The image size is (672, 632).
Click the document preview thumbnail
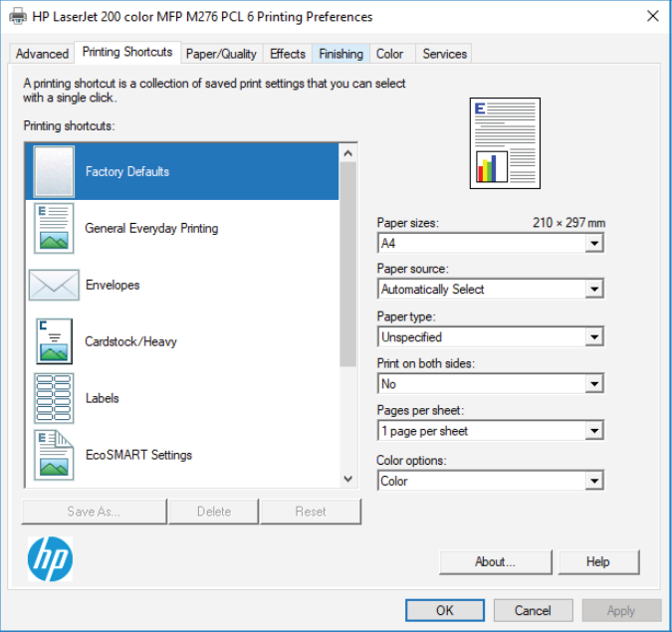click(x=505, y=143)
